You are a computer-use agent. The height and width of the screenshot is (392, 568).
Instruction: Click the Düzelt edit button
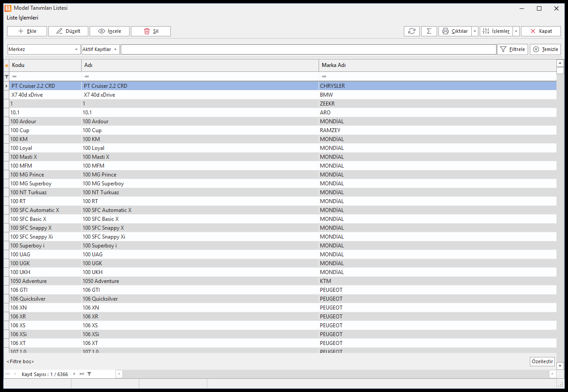click(68, 31)
